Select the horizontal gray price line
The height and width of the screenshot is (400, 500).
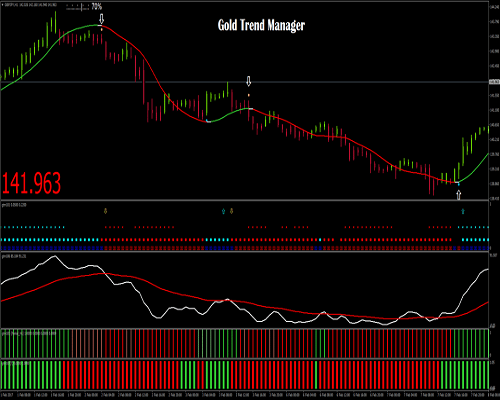244,82
